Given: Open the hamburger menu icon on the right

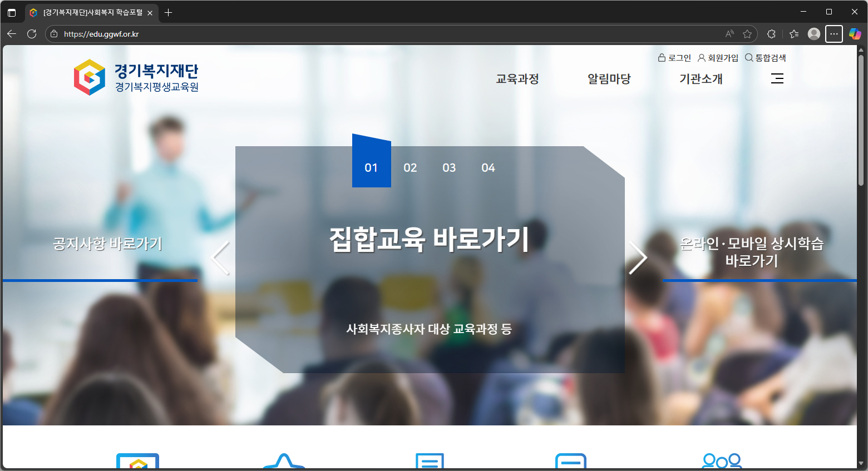Looking at the screenshot, I should 777,78.
